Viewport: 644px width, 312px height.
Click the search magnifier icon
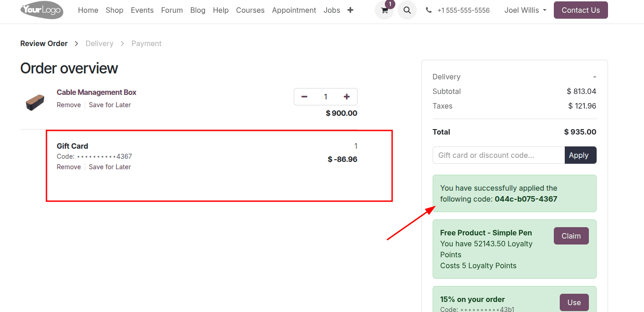pyautogui.click(x=407, y=10)
